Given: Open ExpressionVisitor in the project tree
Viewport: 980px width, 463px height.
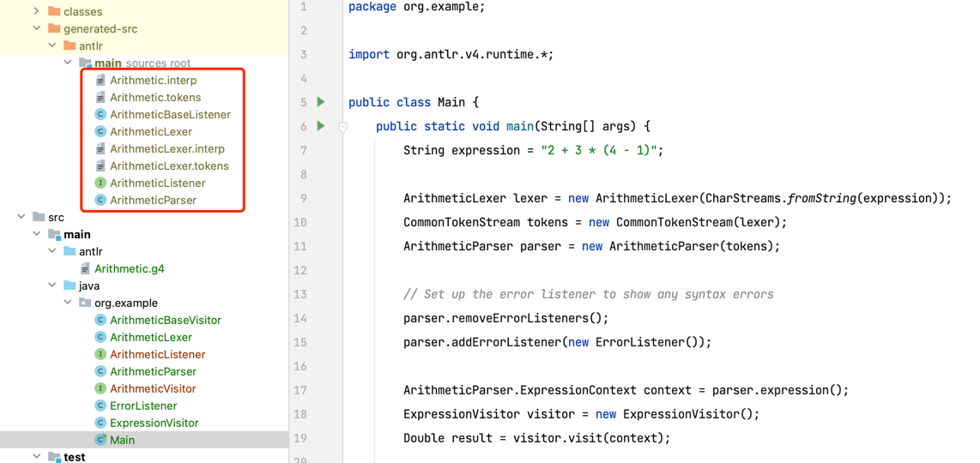Looking at the screenshot, I should pyautogui.click(x=154, y=423).
